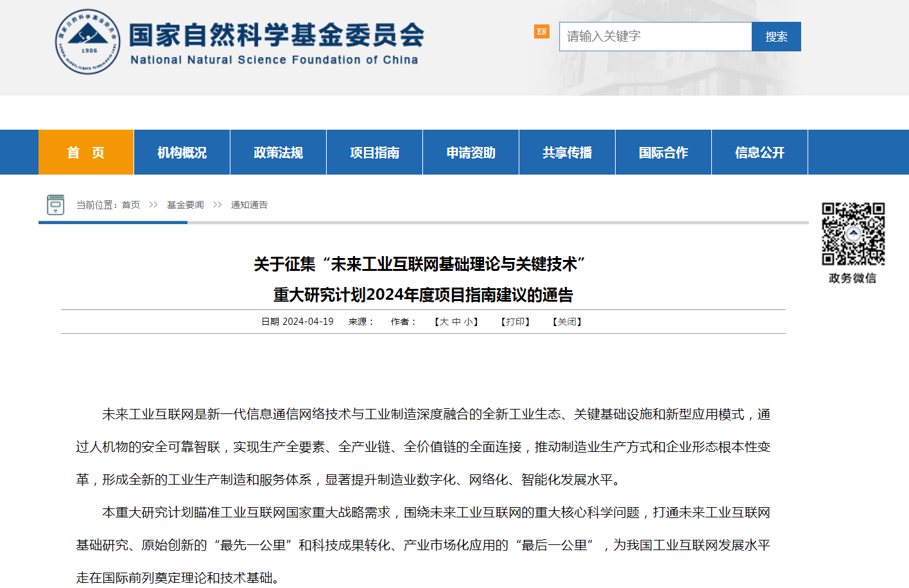Open the 机构概况 menu item
The height and width of the screenshot is (588, 909).
click(x=182, y=153)
